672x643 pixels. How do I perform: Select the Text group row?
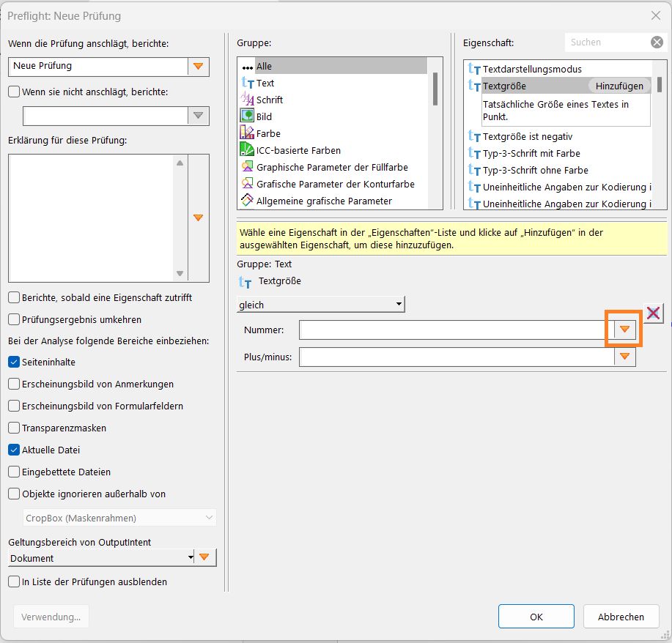tap(332, 83)
